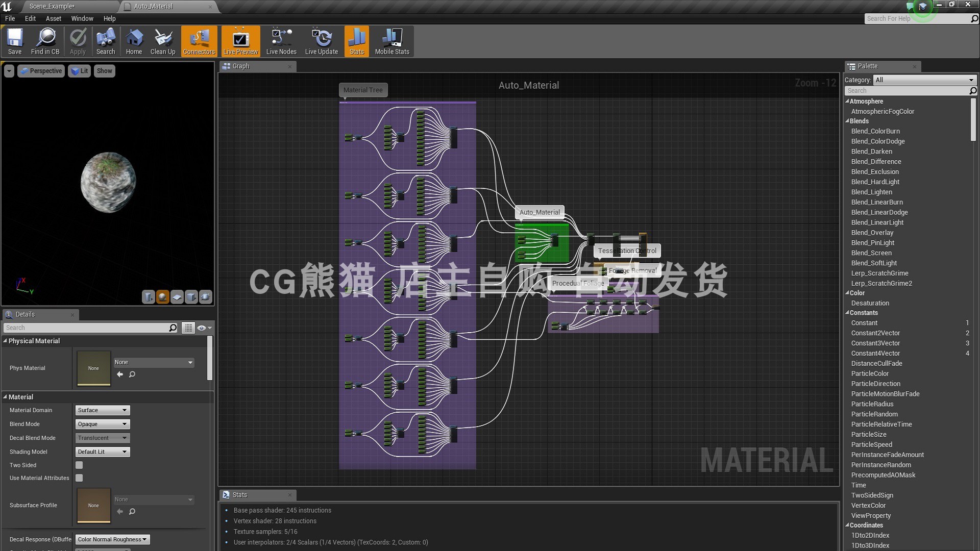Open the Asset menu
Image resolution: width=980 pixels, height=551 pixels.
(53, 18)
